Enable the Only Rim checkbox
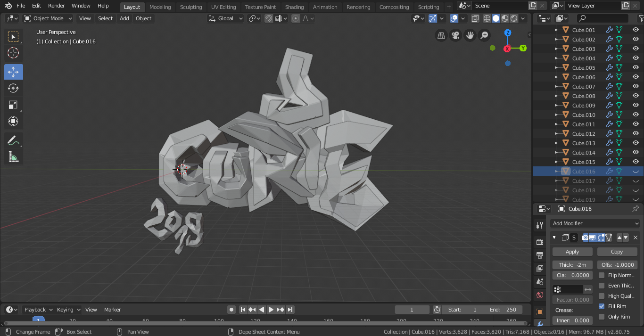 pos(602,317)
